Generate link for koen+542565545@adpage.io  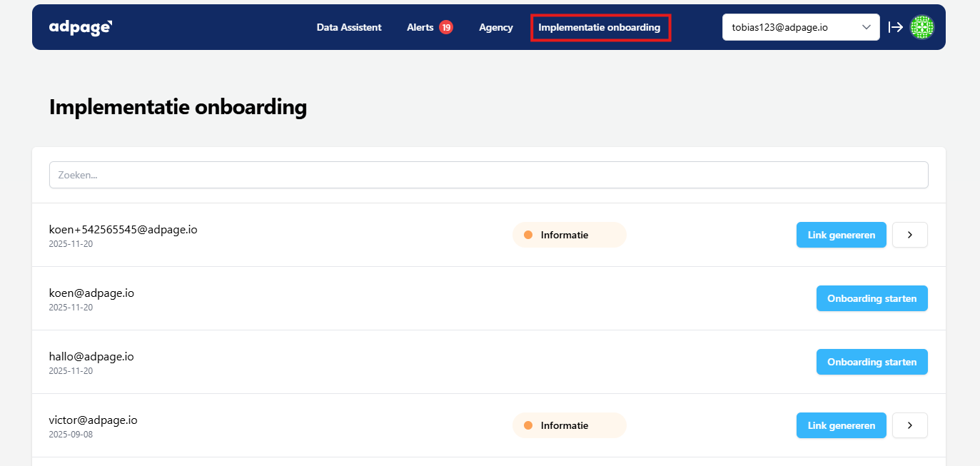tap(841, 235)
